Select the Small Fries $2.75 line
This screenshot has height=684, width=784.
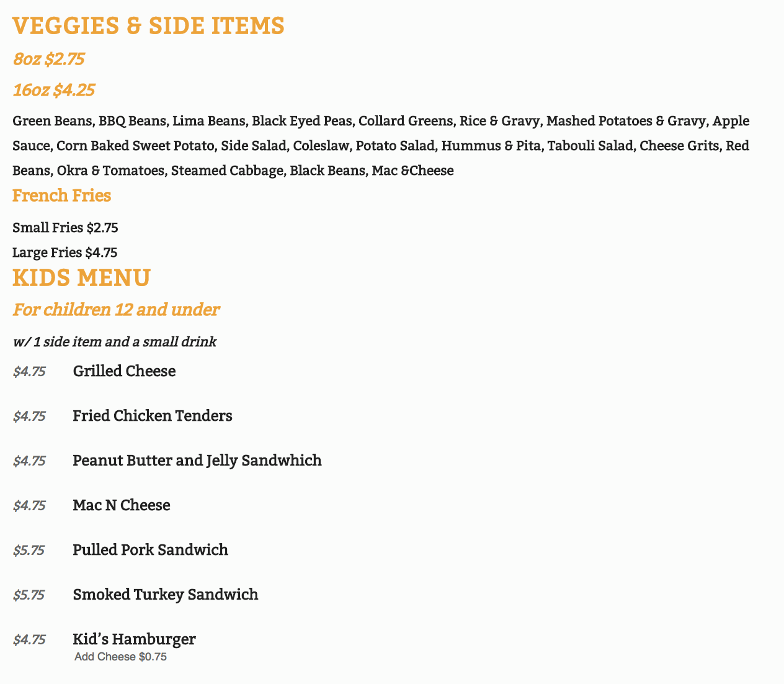pyautogui.click(x=65, y=228)
